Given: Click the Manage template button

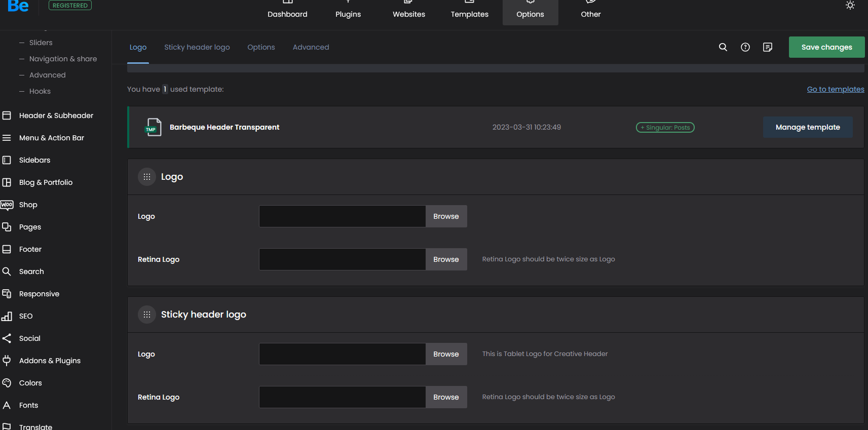Looking at the screenshot, I should [808, 127].
